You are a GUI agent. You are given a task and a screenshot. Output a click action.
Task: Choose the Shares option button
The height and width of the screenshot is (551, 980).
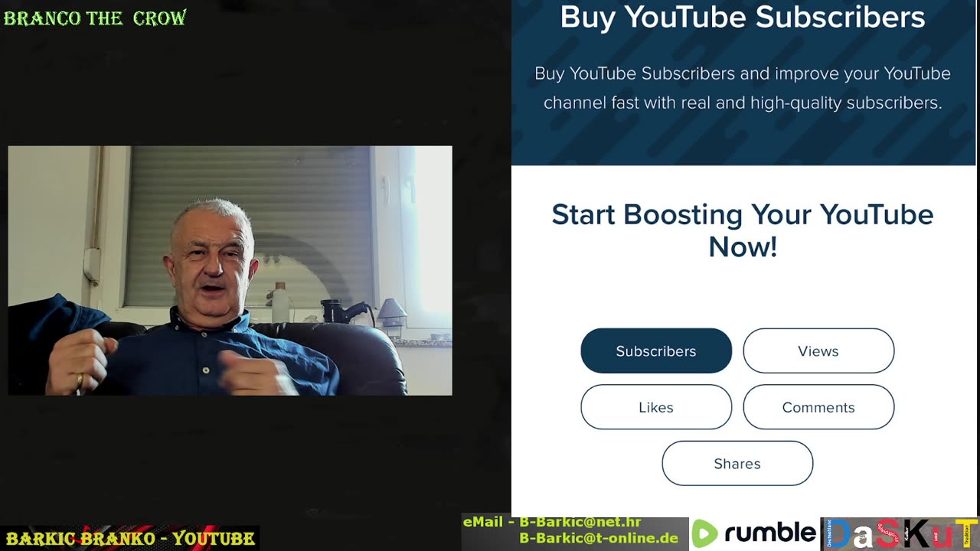pyautogui.click(x=737, y=463)
